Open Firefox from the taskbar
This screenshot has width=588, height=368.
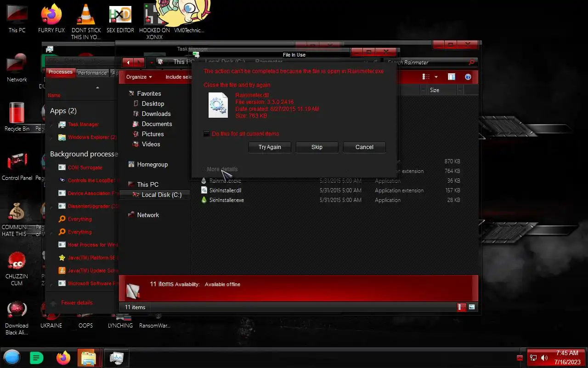click(x=63, y=357)
